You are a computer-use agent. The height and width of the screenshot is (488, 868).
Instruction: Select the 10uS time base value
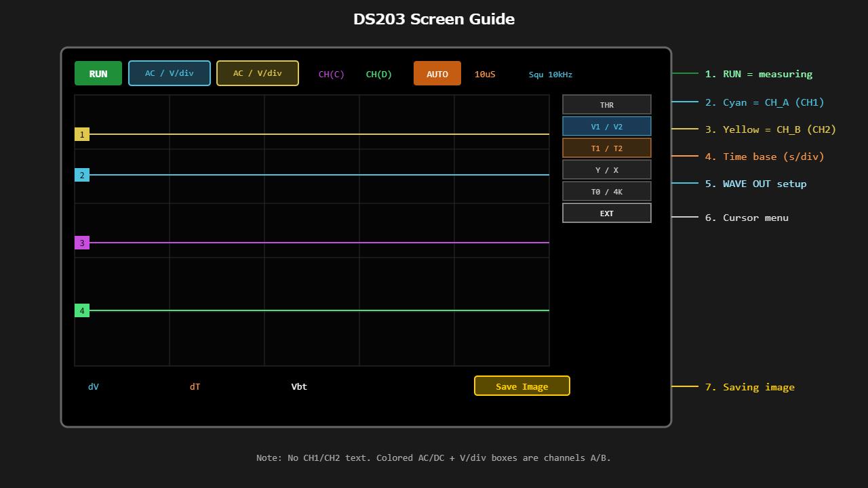coord(485,75)
